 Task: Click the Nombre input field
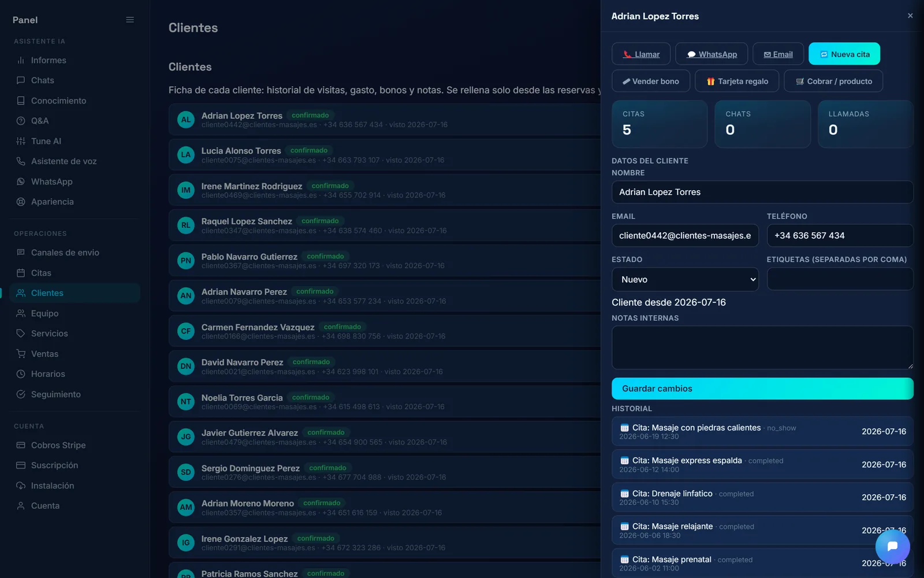click(762, 192)
